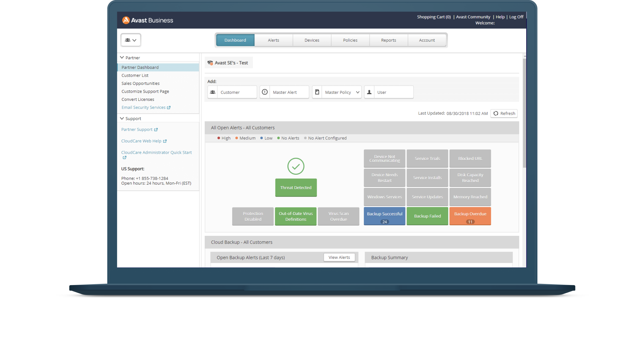Screen dimensions: 644x351
Task: Collapse the Support sidebar section
Action: 122,118
